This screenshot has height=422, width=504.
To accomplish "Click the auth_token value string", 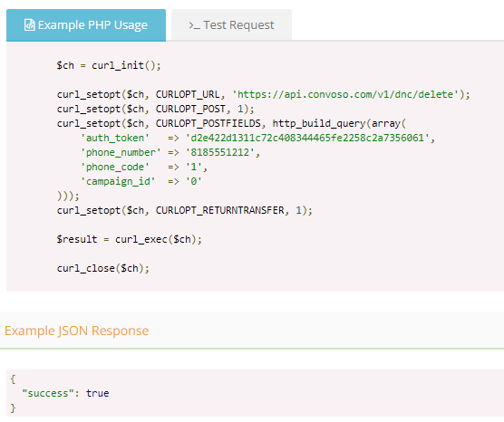I will point(307,138).
